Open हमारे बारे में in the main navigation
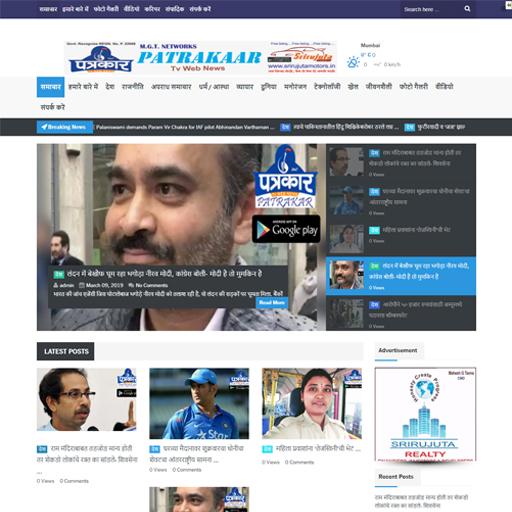This screenshot has width=512, height=512. [x=83, y=87]
